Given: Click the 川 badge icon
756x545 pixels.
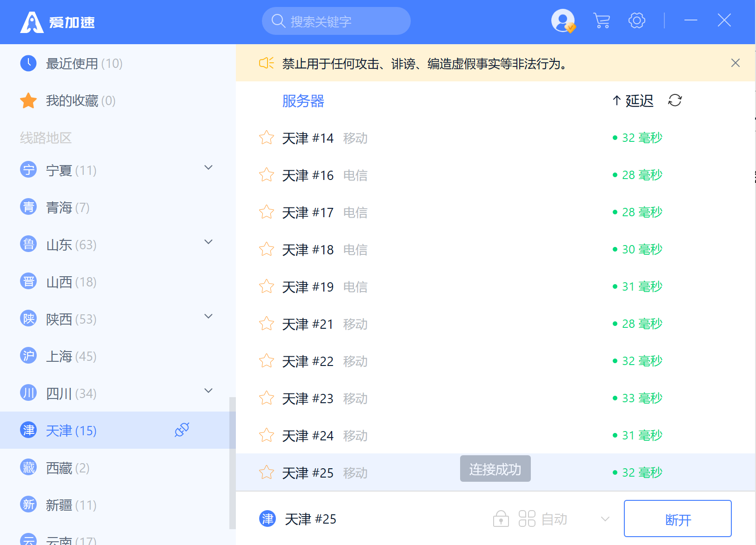Looking at the screenshot, I should click(28, 393).
